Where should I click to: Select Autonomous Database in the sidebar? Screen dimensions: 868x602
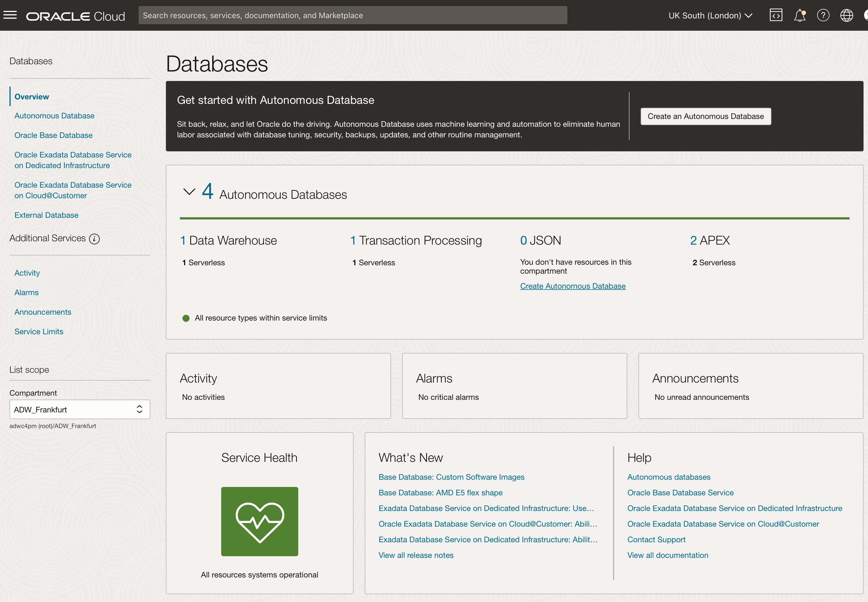click(x=54, y=116)
